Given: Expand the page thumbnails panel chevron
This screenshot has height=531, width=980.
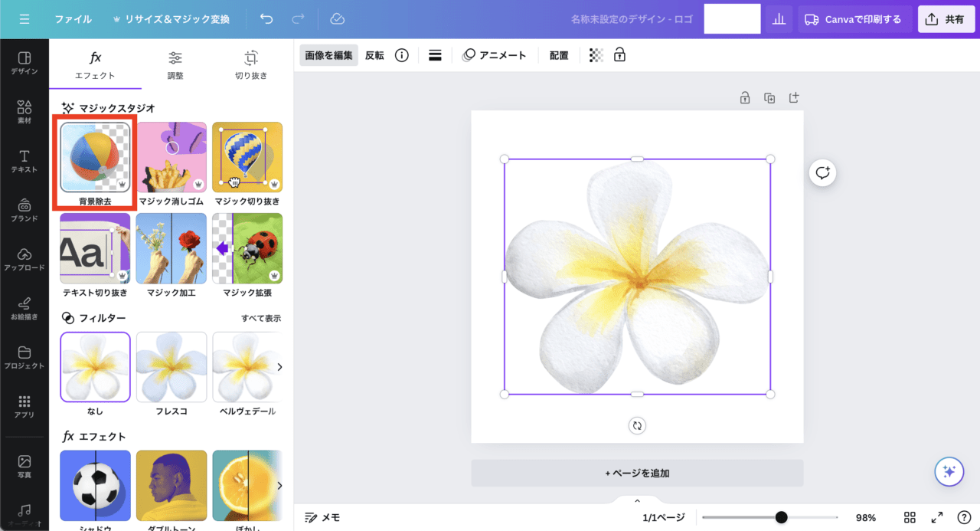Looking at the screenshot, I should 637,500.
